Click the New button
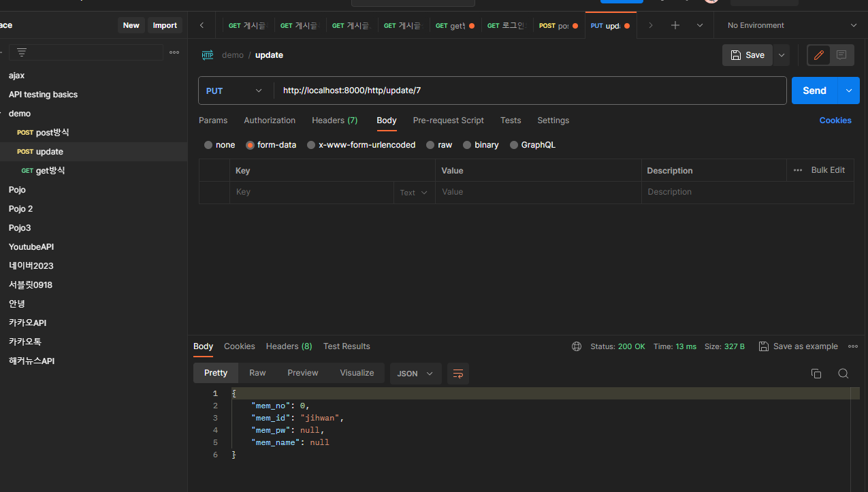This screenshot has height=492, width=868. pos(131,25)
